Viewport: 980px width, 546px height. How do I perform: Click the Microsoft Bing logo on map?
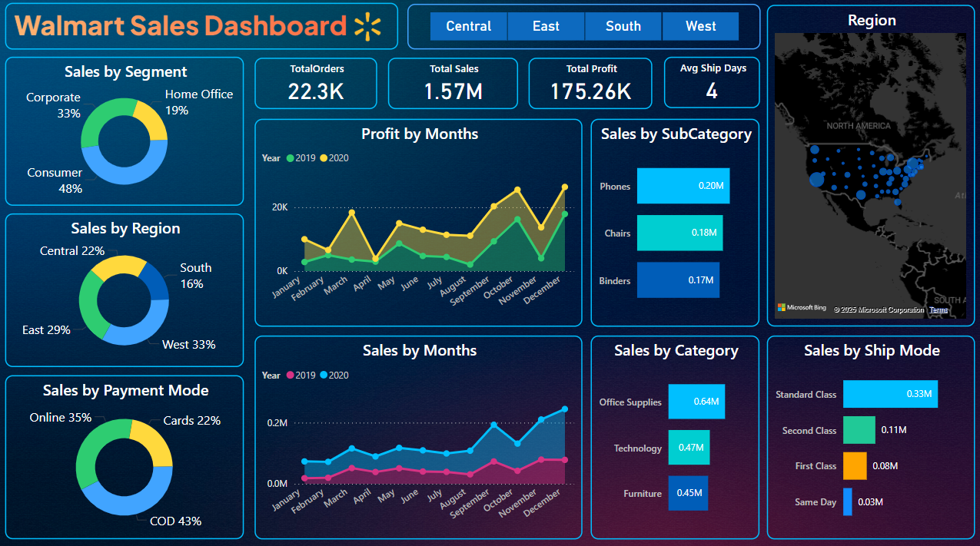pos(802,308)
